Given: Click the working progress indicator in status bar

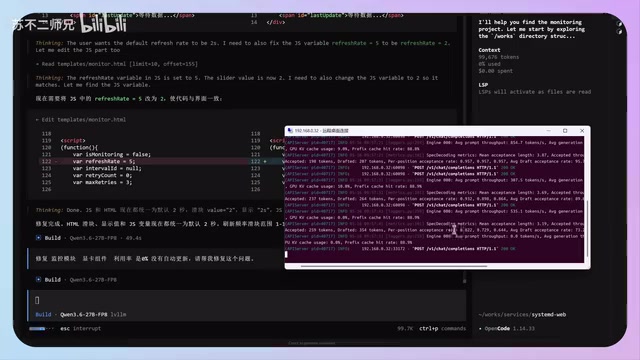Looking at the screenshot, I should (x=41, y=328).
